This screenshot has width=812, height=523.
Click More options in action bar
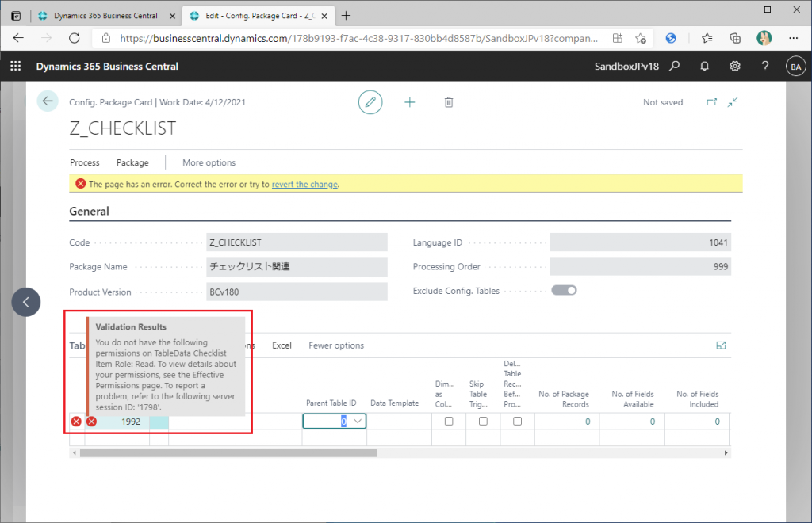(x=209, y=162)
